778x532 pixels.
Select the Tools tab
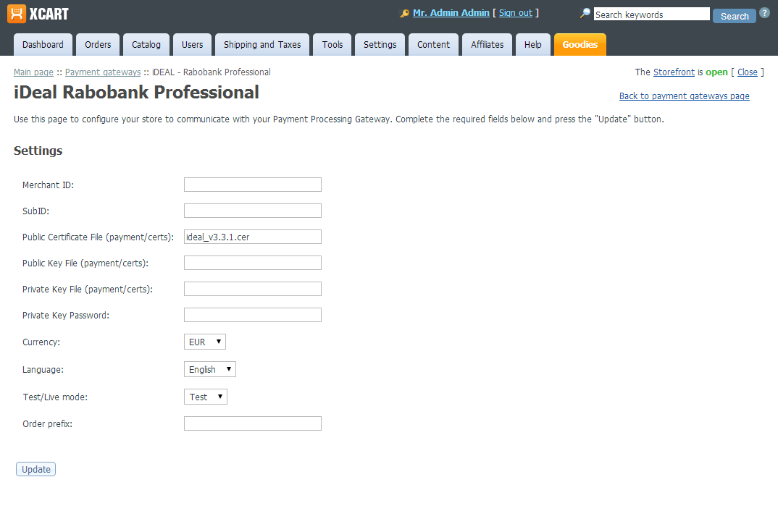(332, 45)
